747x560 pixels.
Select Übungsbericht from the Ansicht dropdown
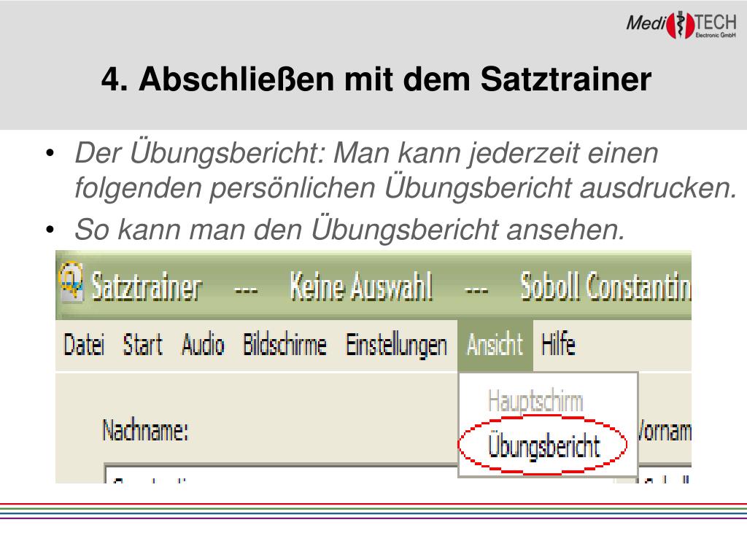[x=543, y=447]
